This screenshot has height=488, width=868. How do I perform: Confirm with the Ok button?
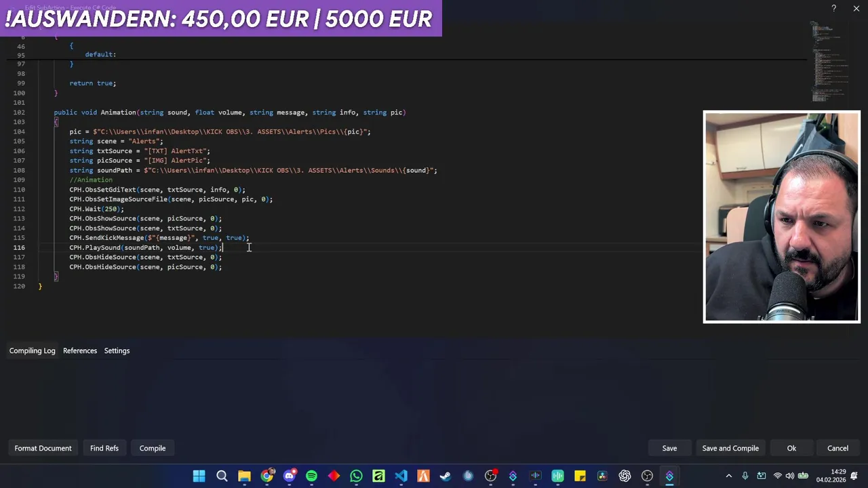click(791, 448)
